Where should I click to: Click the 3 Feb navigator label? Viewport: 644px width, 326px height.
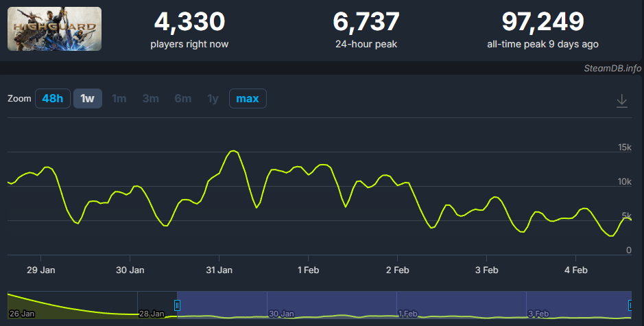click(538, 314)
